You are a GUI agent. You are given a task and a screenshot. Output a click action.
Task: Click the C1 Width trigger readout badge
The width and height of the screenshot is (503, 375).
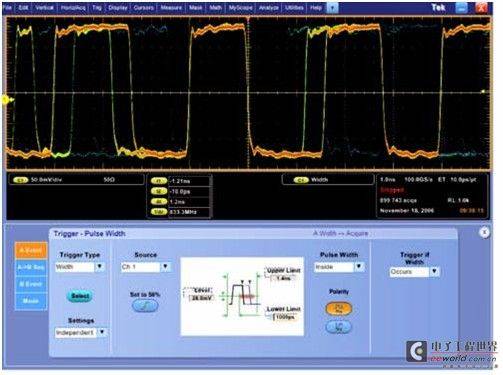tap(301, 180)
